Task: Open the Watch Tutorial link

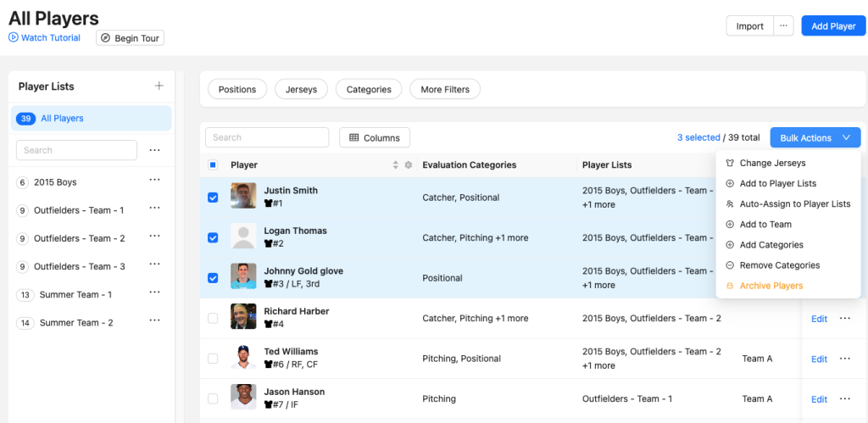Action: click(51, 38)
